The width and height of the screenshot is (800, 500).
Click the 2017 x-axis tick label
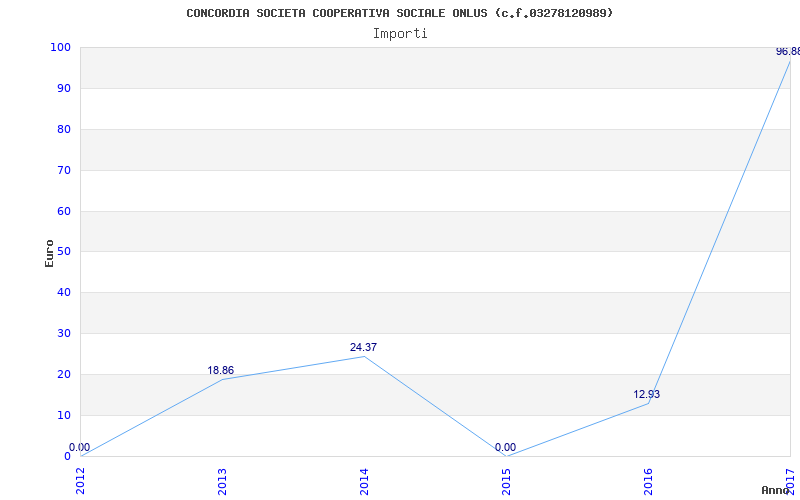(790, 481)
